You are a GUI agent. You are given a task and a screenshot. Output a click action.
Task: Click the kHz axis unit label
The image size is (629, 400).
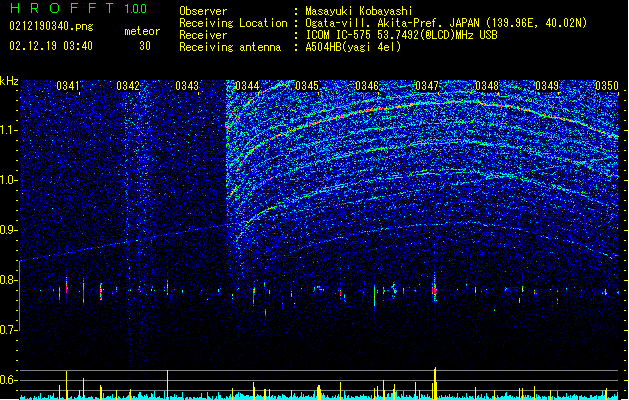click(9, 81)
